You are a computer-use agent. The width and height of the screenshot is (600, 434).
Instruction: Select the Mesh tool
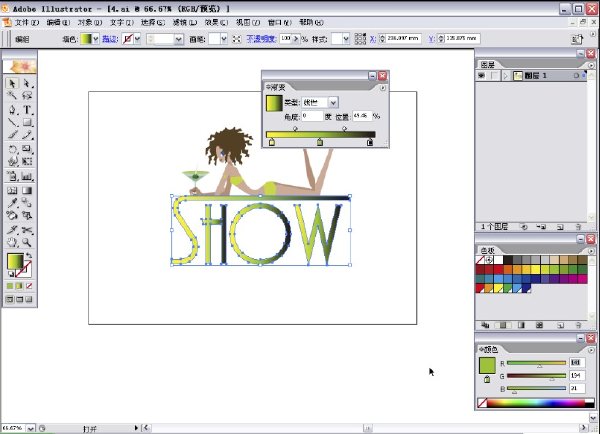12,190
